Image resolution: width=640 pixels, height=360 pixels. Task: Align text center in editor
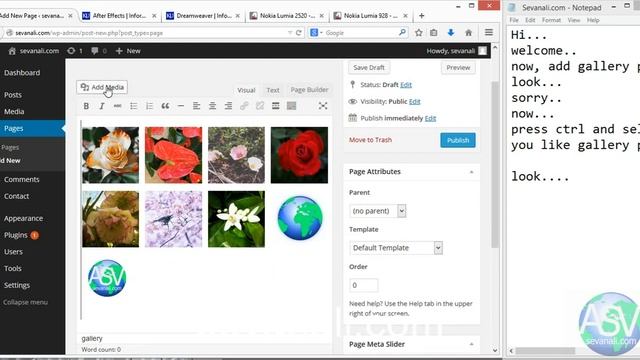tap(212, 106)
